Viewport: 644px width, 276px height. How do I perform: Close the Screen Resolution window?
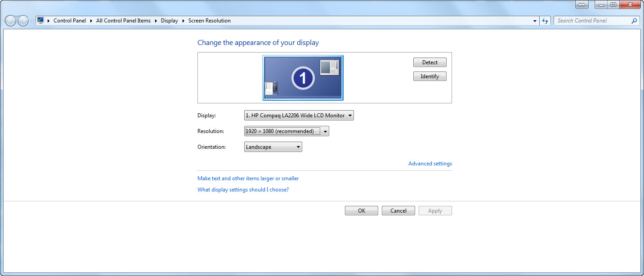tap(630, 4)
